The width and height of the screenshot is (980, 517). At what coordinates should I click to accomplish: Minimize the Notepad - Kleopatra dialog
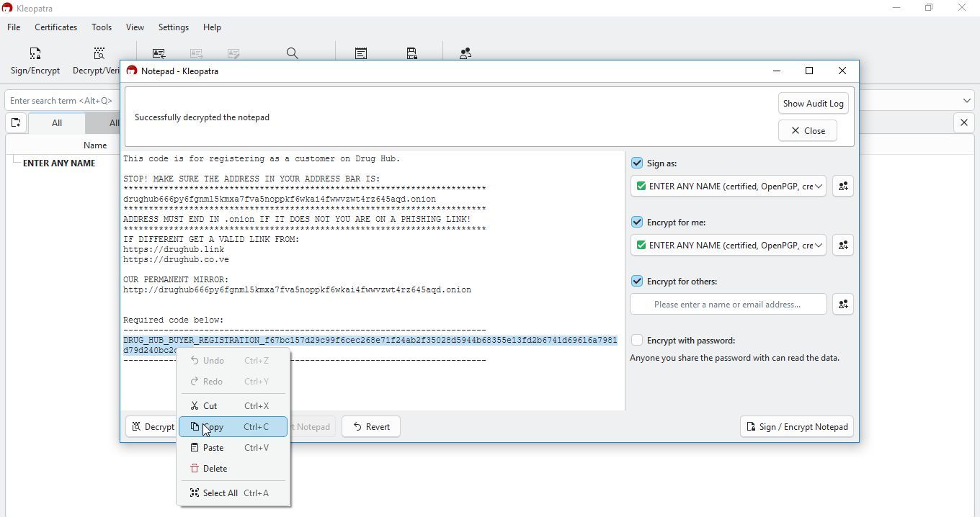777,71
